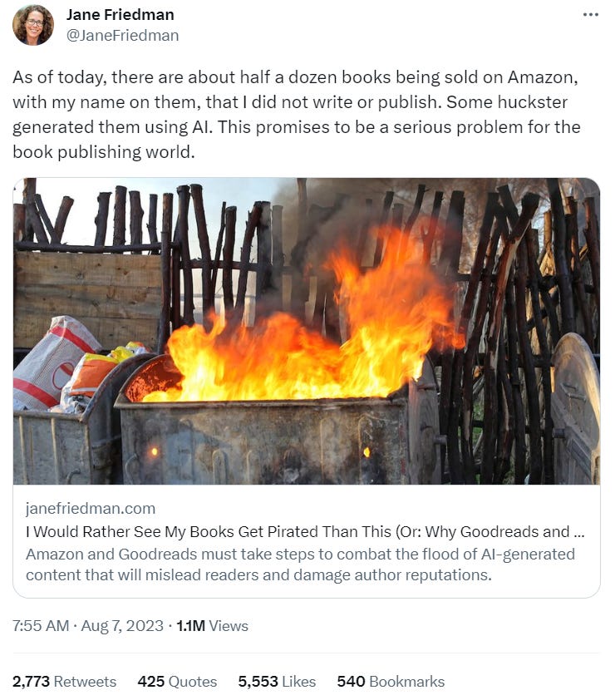The width and height of the screenshot is (615, 700).
Task: Click the janefriedman.com domain link
Action: pyautogui.click(x=91, y=508)
